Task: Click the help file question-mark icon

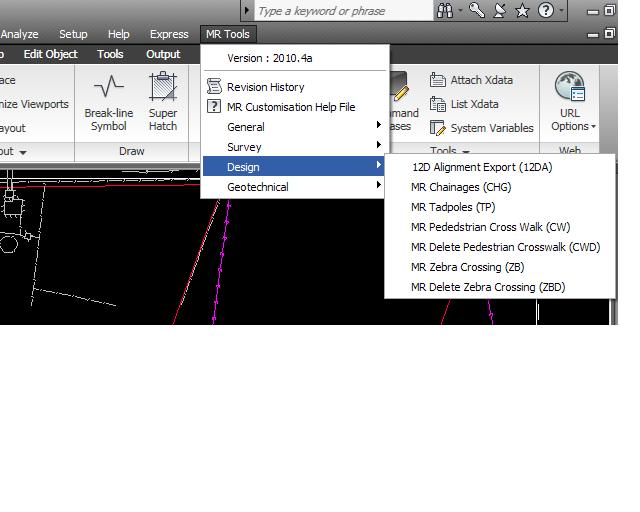Action: [x=214, y=107]
